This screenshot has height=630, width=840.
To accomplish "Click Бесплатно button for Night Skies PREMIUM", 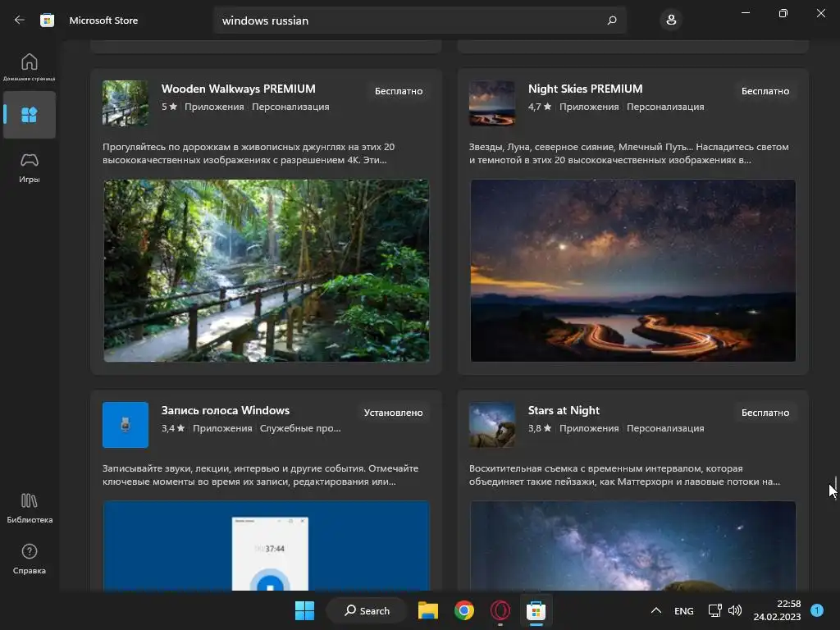I will point(765,91).
